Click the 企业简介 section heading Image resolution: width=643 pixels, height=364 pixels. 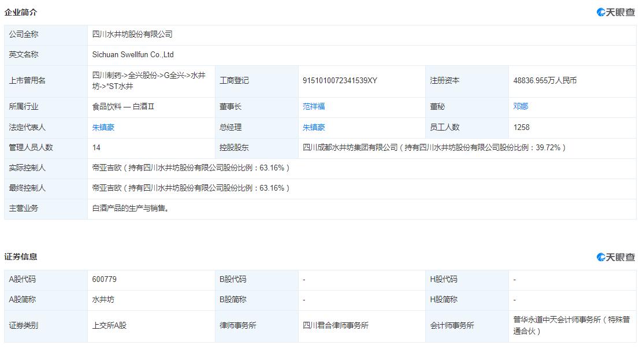[x=20, y=12]
